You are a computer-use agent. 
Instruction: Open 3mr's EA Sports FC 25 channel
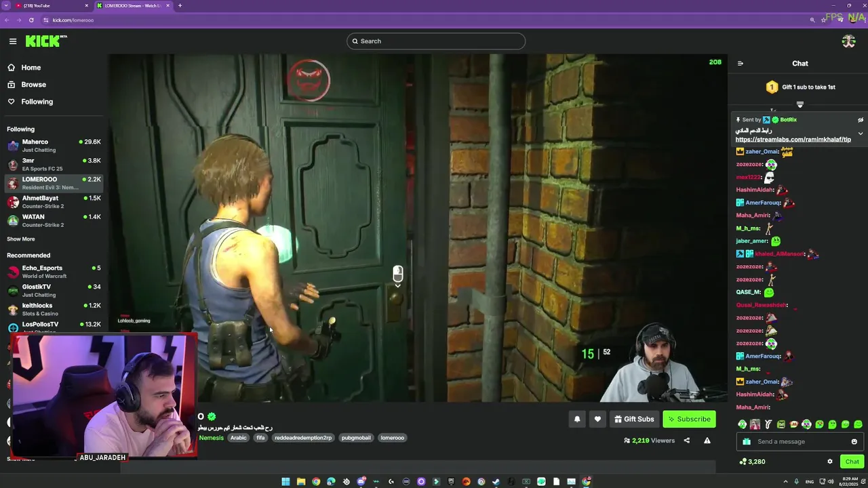(54, 165)
